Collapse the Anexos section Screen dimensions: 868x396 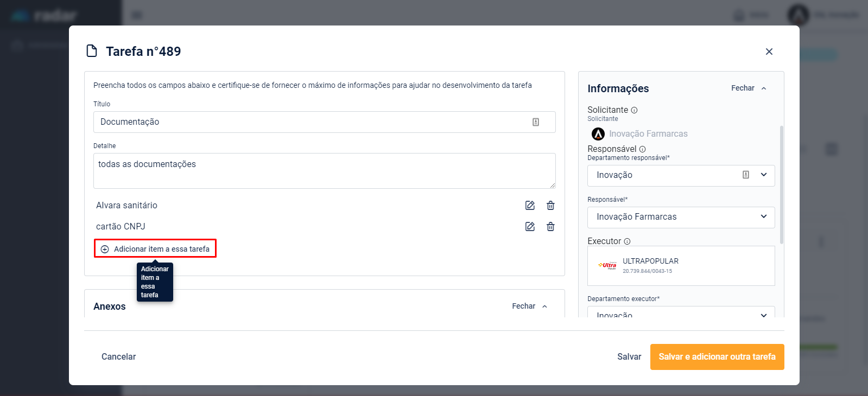click(x=529, y=306)
